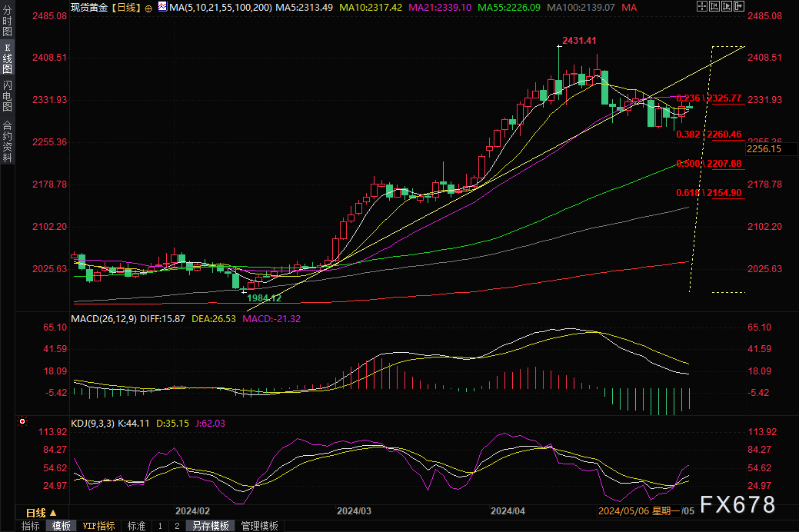Open 闪电图 from the left sidebar
This screenshot has height=532, width=799.
tap(8, 95)
